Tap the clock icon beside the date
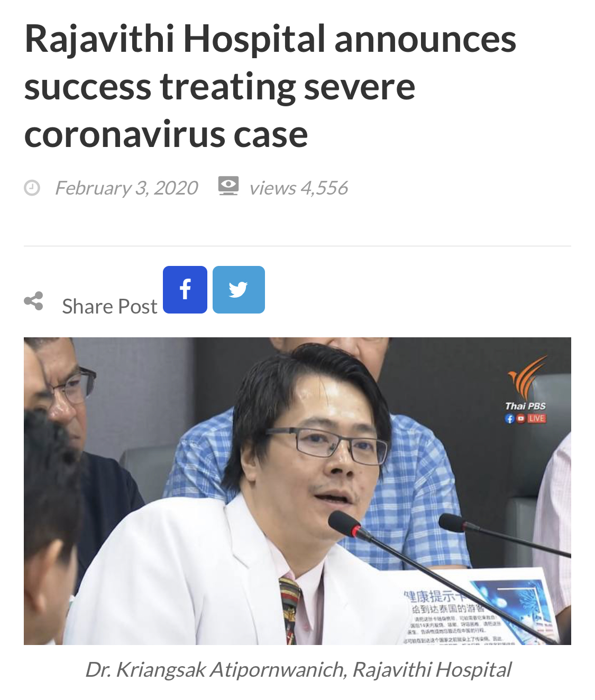 (32, 188)
